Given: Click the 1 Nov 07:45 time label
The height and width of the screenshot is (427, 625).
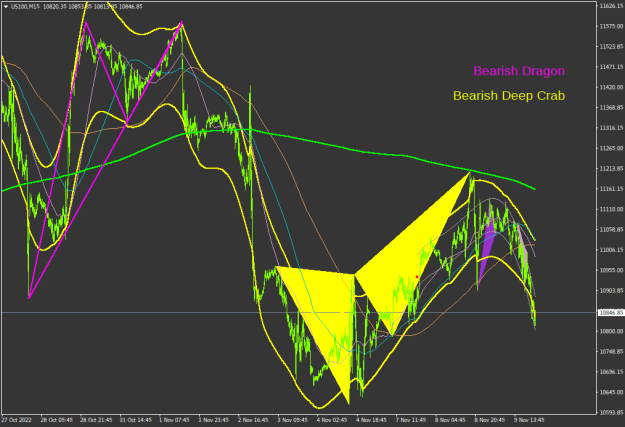Looking at the screenshot, I should click(x=174, y=420).
